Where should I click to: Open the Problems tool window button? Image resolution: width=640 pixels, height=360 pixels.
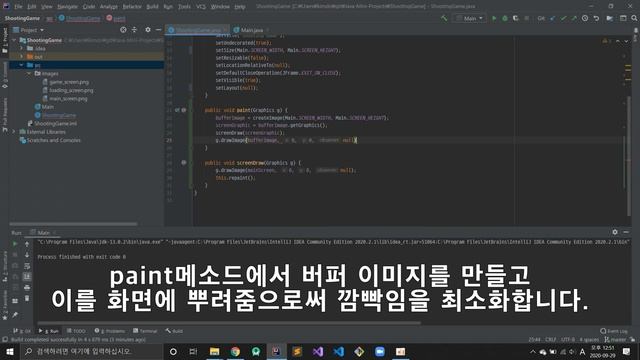109,331
